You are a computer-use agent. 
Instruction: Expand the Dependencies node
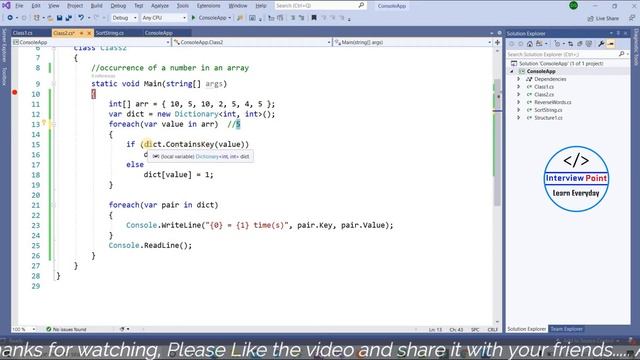click(519, 79)
